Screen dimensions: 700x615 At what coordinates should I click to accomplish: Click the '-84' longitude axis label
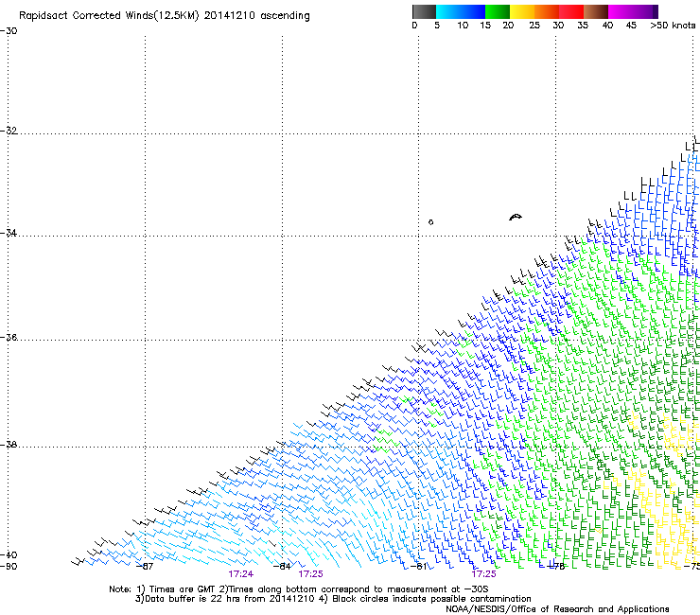pos(282,567)
